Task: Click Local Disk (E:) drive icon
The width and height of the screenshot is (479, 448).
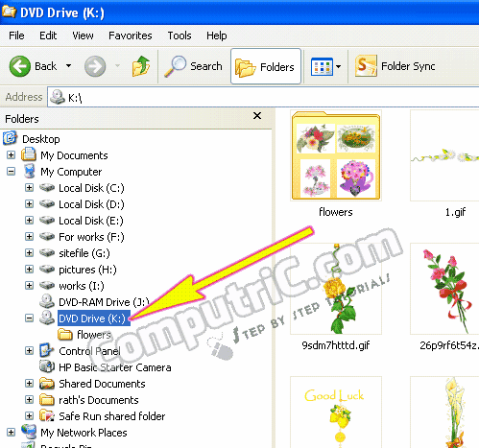Action: [47, 221]
